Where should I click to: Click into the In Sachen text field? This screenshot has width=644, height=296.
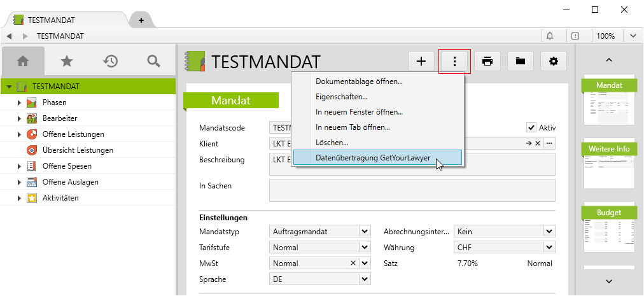[412, 190]
